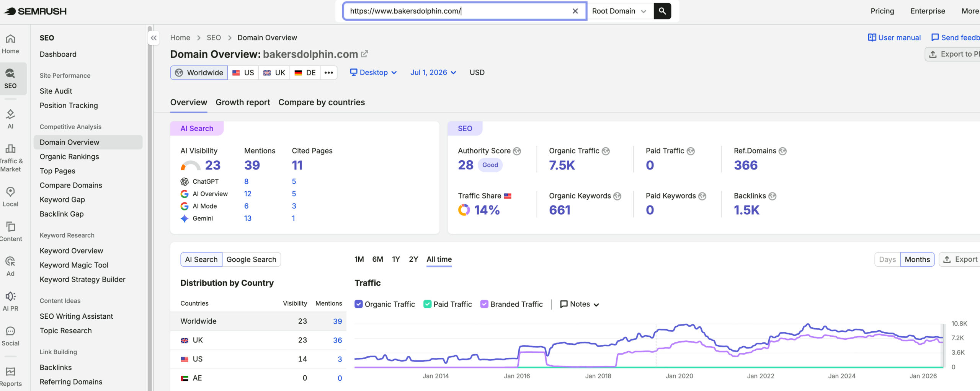
Task: Open Site Audit in sidebar
Action: (56, 91)
